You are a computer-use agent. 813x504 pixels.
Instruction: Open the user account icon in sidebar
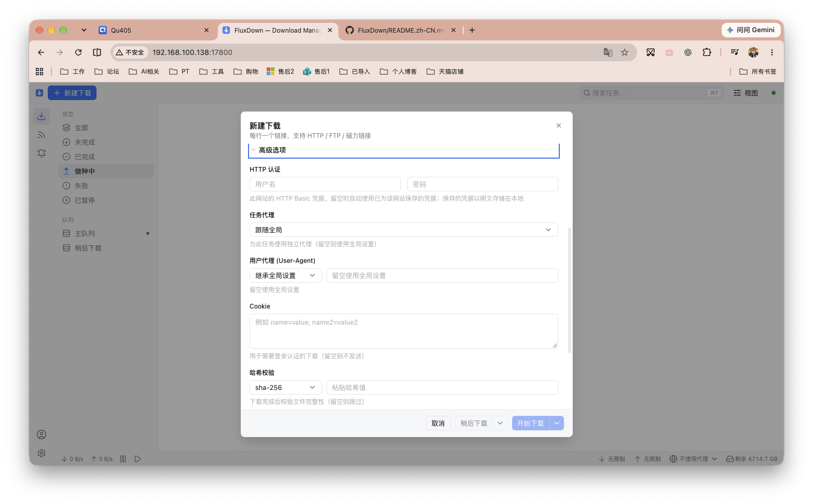click(x=42, y=435)
